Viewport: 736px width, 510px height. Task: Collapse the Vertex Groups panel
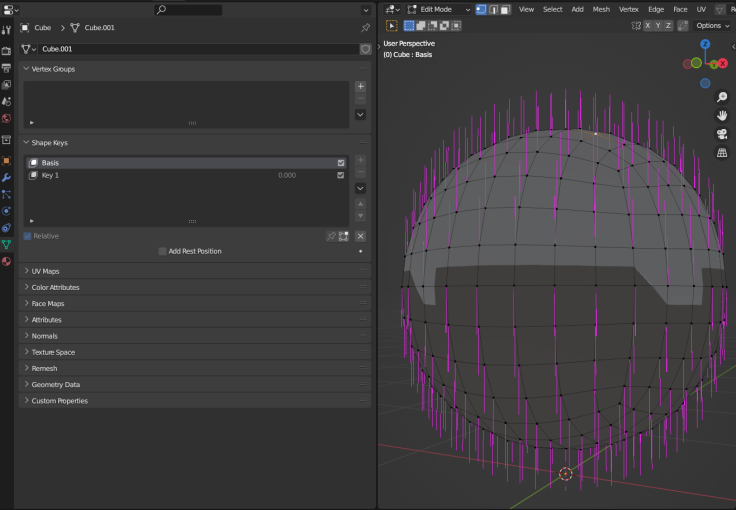(x=26, y=69)
